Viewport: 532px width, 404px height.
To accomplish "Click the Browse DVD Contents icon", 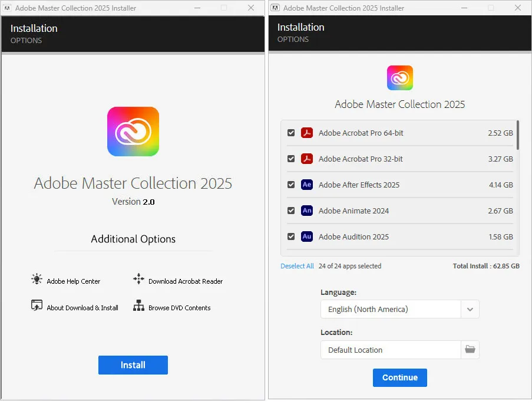I will point(138,306).
